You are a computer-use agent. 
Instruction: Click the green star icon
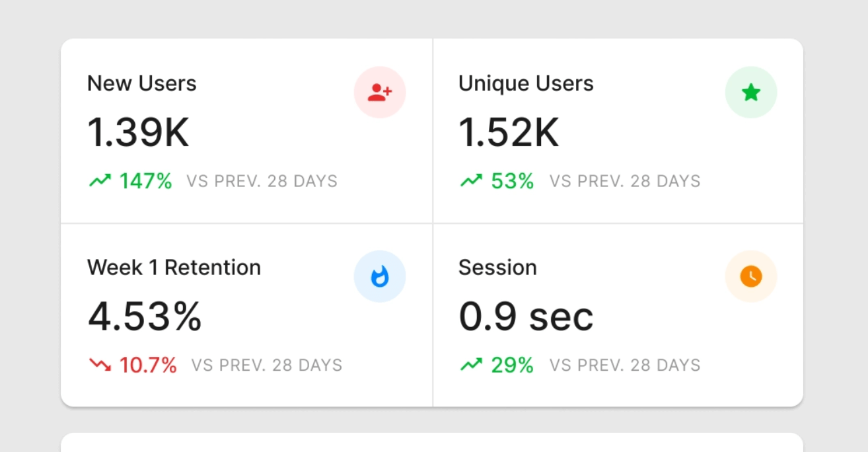[751, 93]
